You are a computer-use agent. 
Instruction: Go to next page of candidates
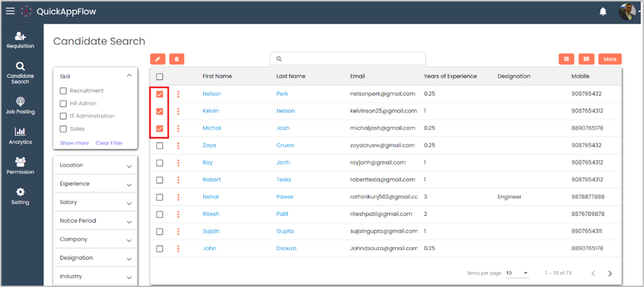[x=610, y=273]
